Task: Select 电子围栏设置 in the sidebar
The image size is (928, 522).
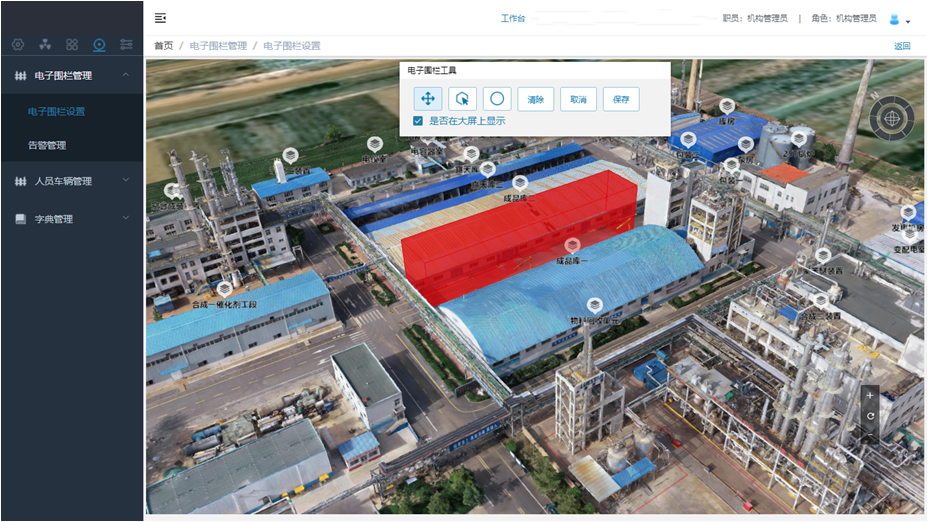Action: point(56,111)
